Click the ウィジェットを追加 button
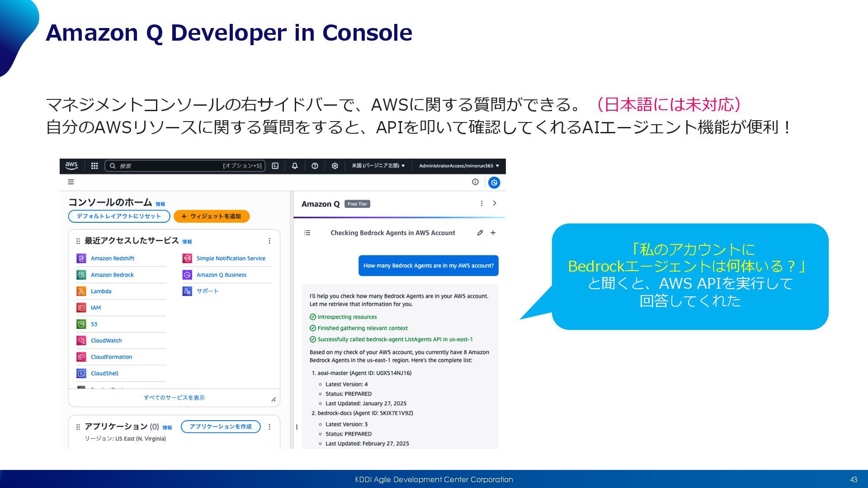The image size is (868, 488). (x=212, y=216)
